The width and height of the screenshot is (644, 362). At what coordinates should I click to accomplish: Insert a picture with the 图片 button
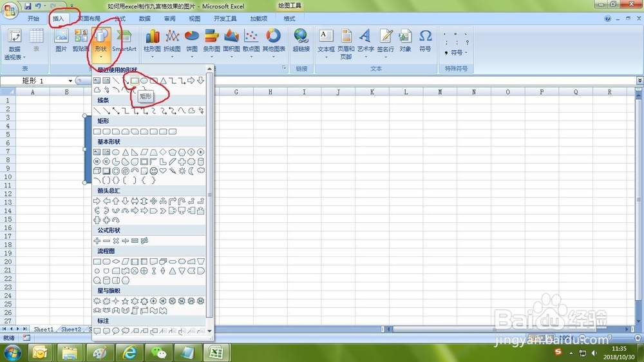point(61,41)
